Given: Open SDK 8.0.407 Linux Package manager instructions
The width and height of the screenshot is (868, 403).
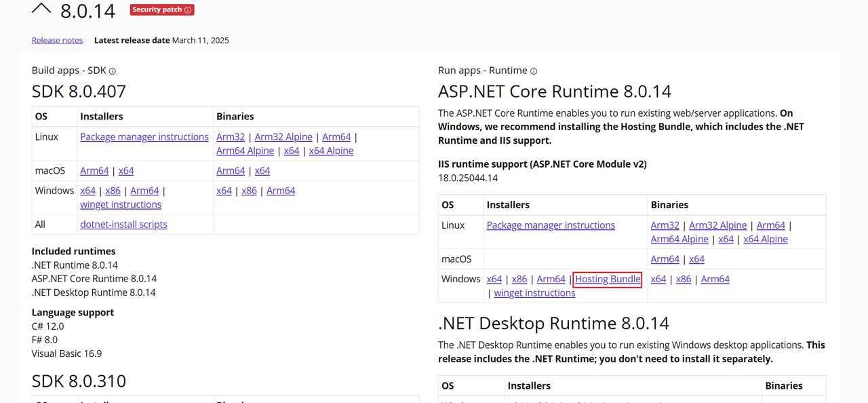Looking at the screenshot, I should tap(144, 137).
